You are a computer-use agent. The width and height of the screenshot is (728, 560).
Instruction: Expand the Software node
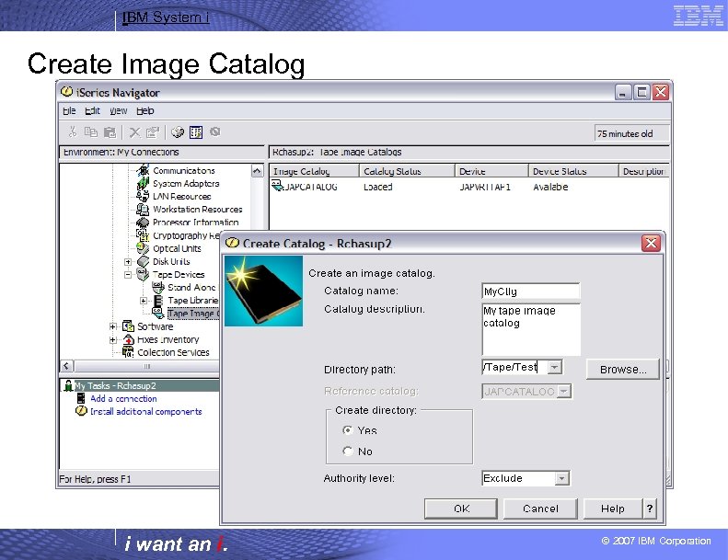tap(113, 326)
